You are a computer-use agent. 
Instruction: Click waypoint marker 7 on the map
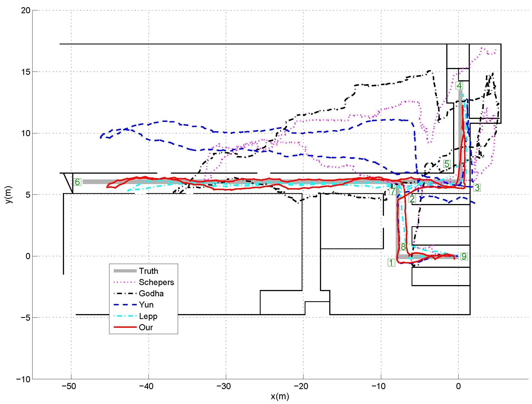(393, 191)
